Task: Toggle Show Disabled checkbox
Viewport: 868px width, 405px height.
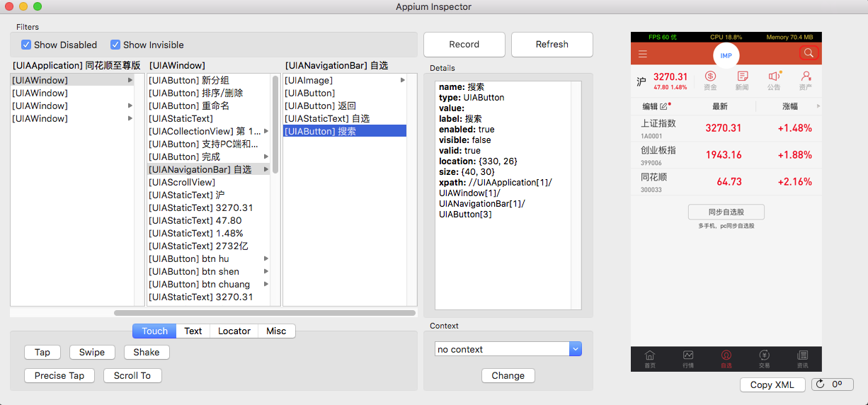Action: 26,45
